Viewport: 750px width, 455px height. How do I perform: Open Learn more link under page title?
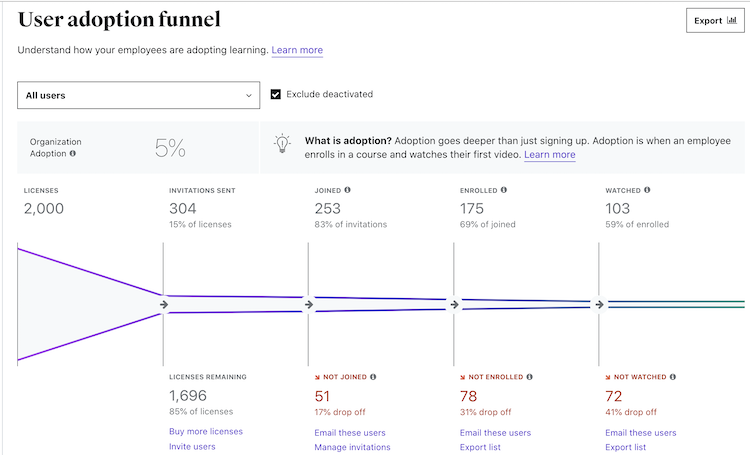pyautogui.click(x=297, y=50)
